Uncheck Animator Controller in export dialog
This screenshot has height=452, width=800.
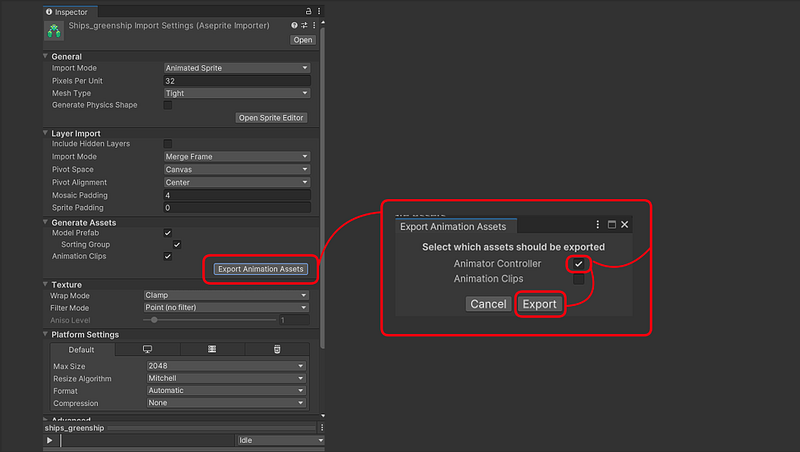tap(579, 264)
